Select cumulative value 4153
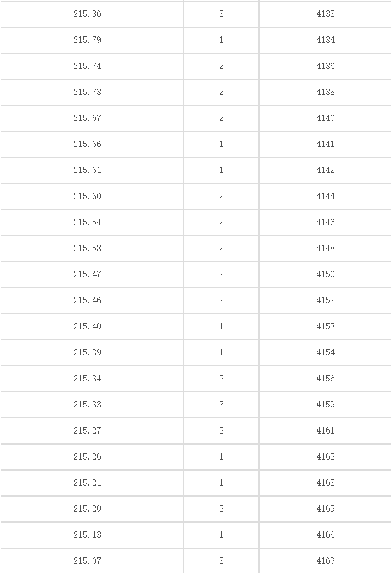The image size is (392, 573). (x=325, y=326)
